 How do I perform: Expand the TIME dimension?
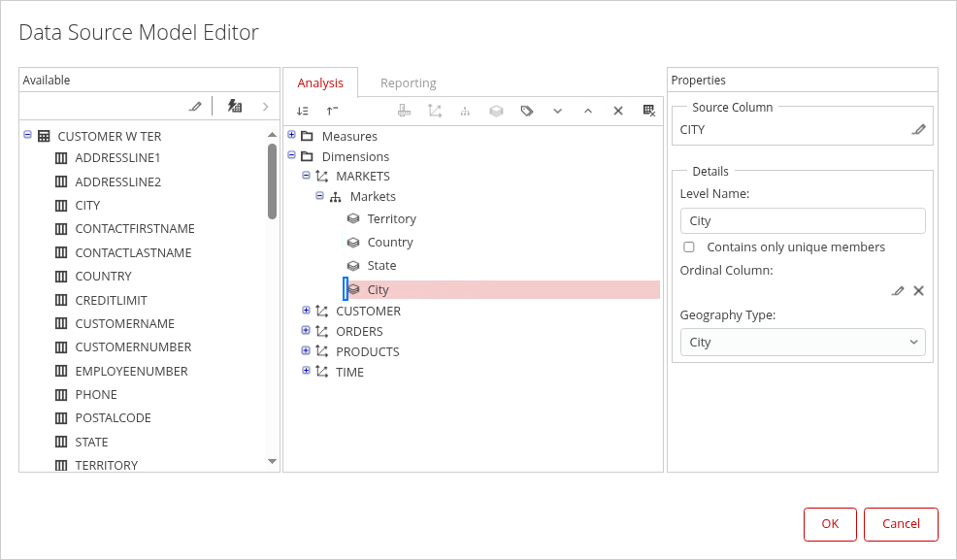307,371
